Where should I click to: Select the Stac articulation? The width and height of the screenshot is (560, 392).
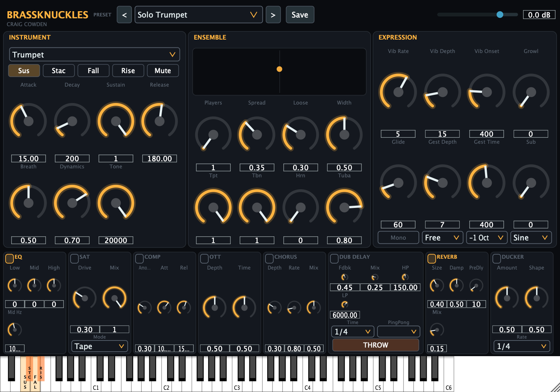59,71
